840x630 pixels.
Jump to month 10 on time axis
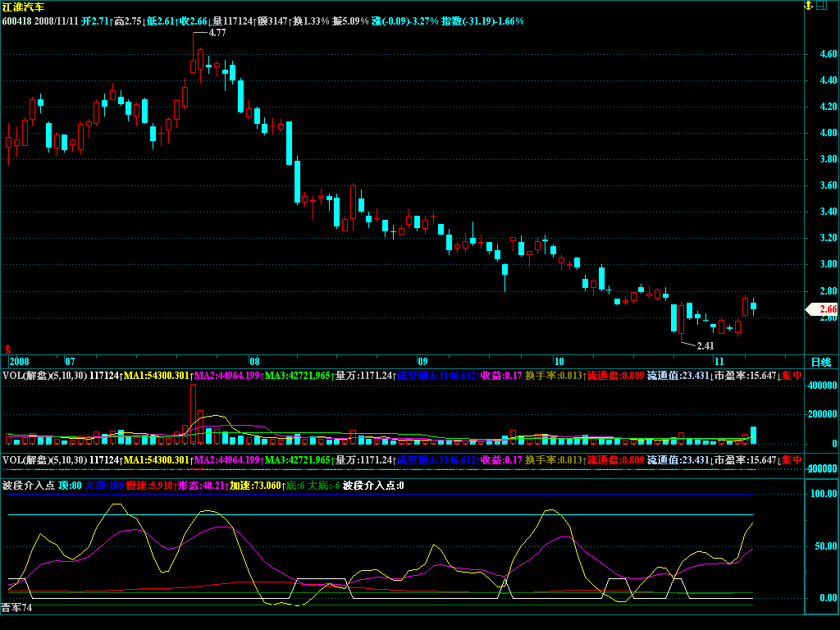(559, 362)
